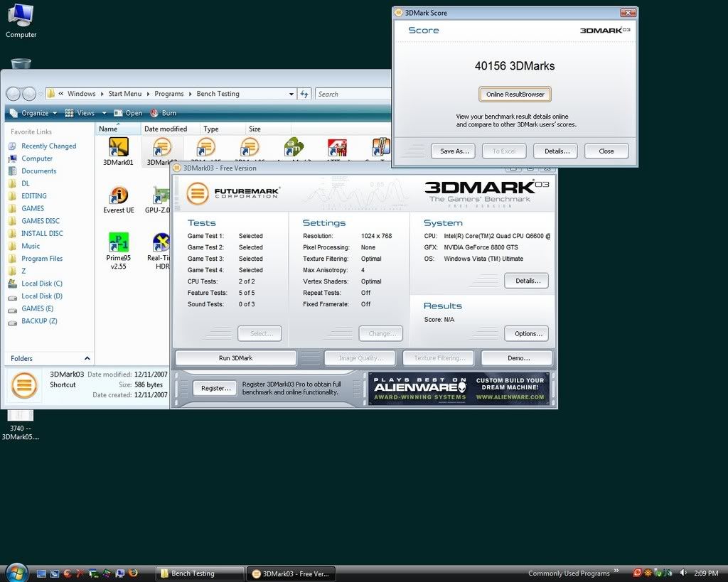Click the Register button in 3DMark03
Image resolution: width=728 pixels, height=582 pixels.
[x=215, y=388]
